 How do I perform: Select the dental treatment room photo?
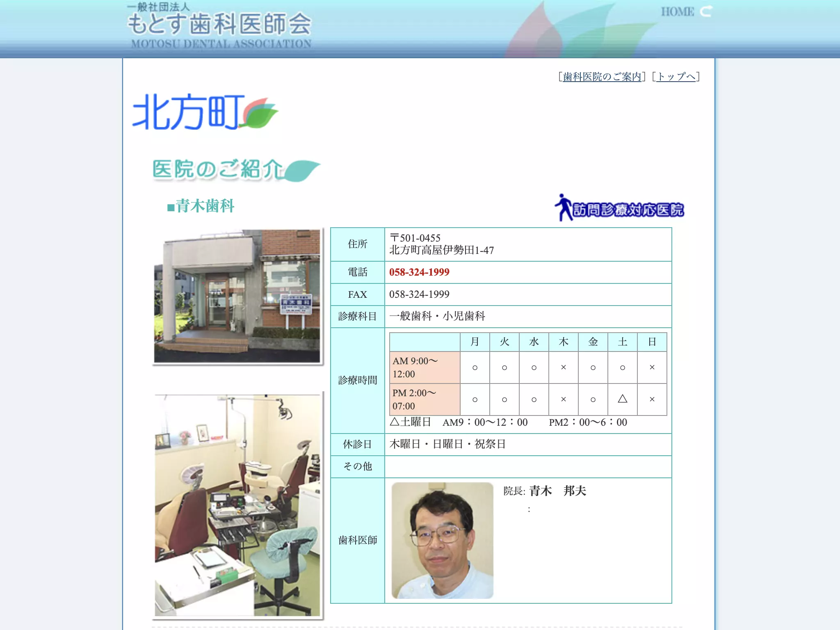[237, 505]
